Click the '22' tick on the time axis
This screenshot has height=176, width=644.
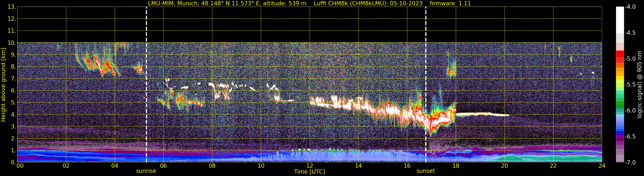point(553,166)
